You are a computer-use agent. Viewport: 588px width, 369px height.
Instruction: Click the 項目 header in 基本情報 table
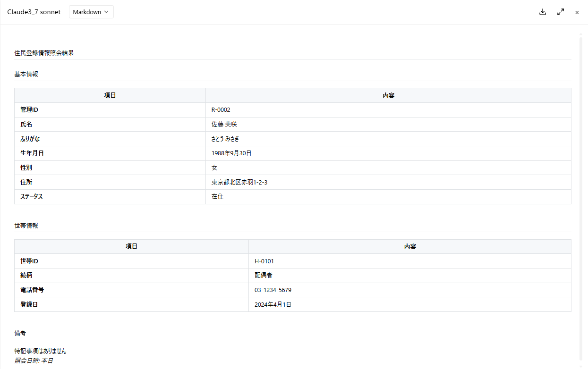[110, 95]
